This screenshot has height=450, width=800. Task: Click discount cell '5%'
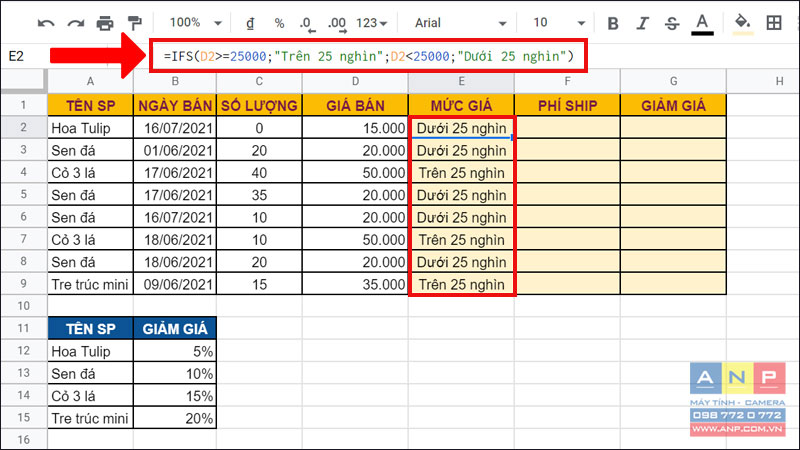[175, 351]
